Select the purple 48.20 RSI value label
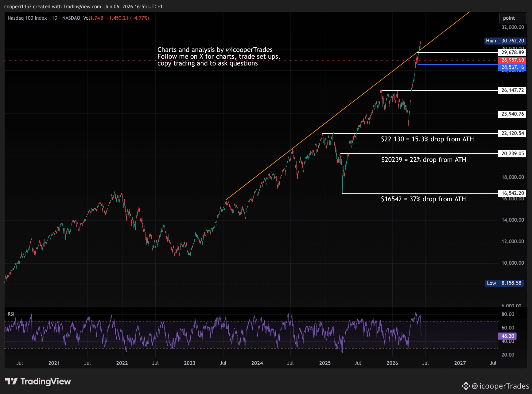The image size is (532, 394). (507, 336)
